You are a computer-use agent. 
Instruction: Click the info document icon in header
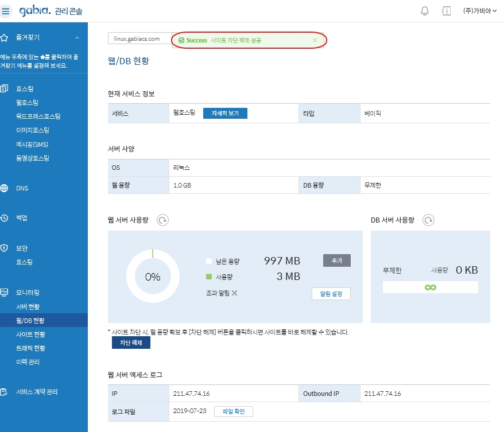click(x=446, y=11)
